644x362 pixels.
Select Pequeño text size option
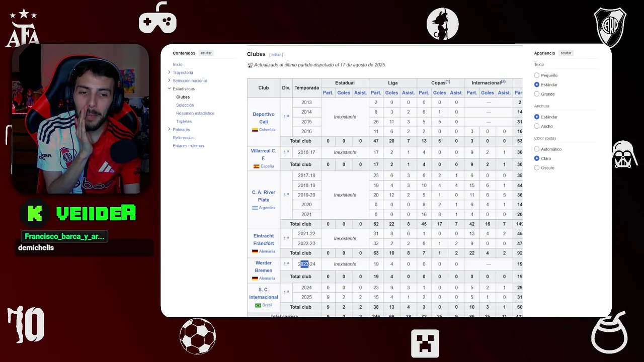537,75
